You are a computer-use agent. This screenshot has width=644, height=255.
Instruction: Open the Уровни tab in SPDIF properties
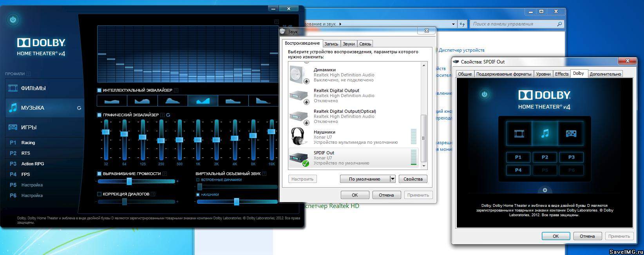[543, 74]
